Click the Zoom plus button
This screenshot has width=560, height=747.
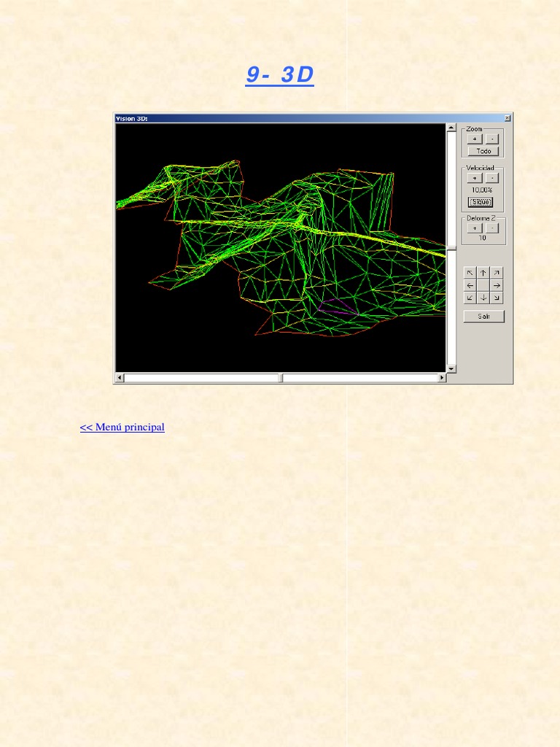[x=474, y=139]
